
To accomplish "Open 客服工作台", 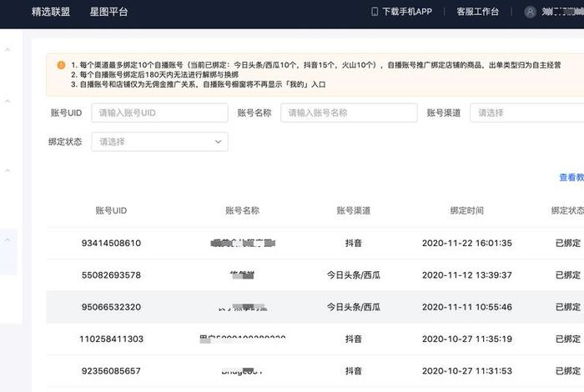I will coord(477,12).
